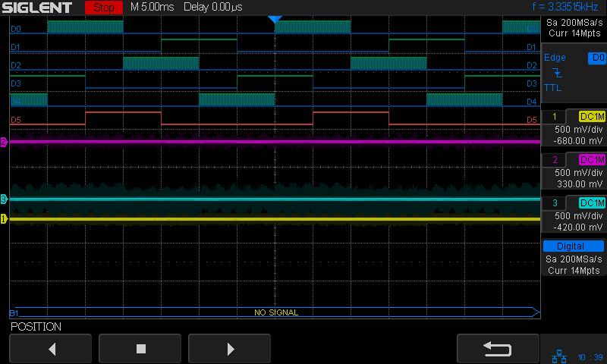Image resolution: width=607 pixels, height=364 pixels.
Task: Click the right-side D1 channel label
Action: [532, 47]
